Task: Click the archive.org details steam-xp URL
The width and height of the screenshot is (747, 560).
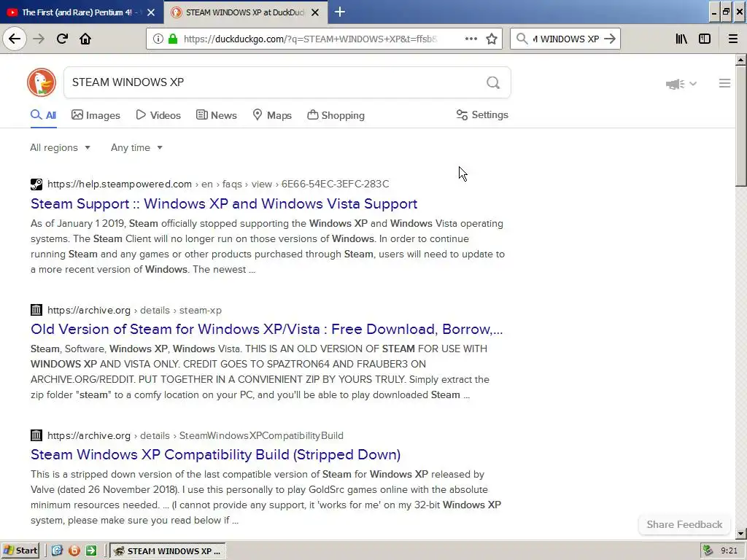Action: point(134,310)
